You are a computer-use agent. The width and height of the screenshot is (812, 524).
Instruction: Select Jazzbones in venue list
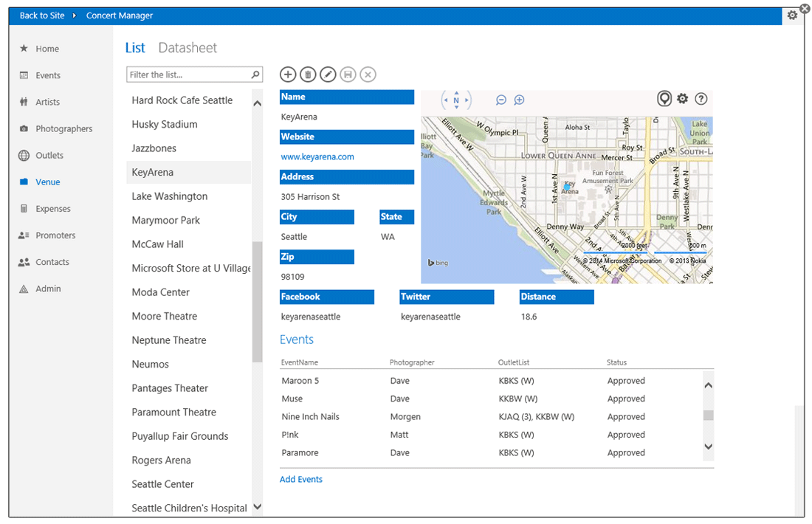(188, 148)
